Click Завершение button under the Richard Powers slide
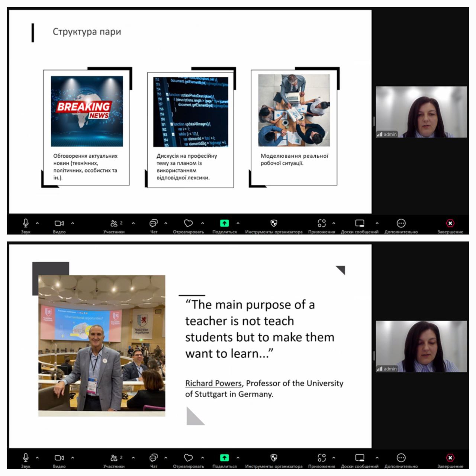Image resolution: width=476 pixels, height=476 pixels. [x=450, y=460]
